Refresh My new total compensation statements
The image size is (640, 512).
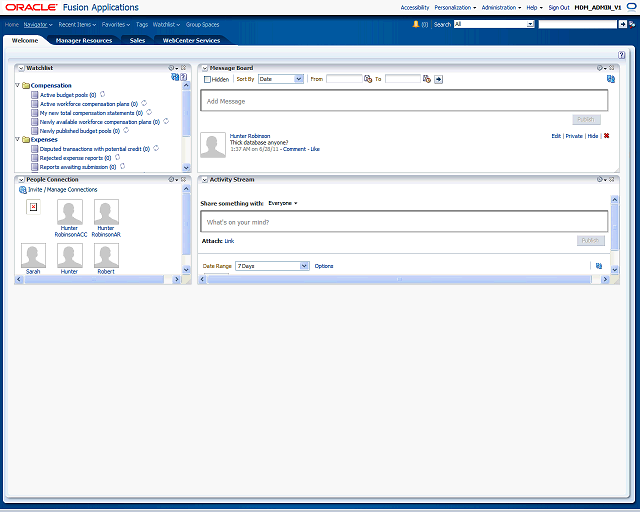[x=149, y=112]
